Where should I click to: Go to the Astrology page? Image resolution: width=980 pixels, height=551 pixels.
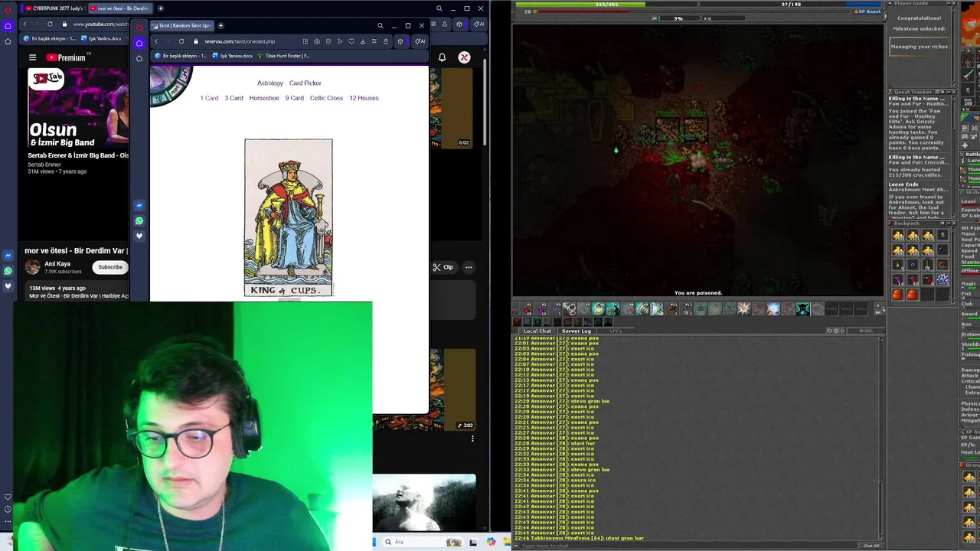pyautogui.click(x=269, y=83)
